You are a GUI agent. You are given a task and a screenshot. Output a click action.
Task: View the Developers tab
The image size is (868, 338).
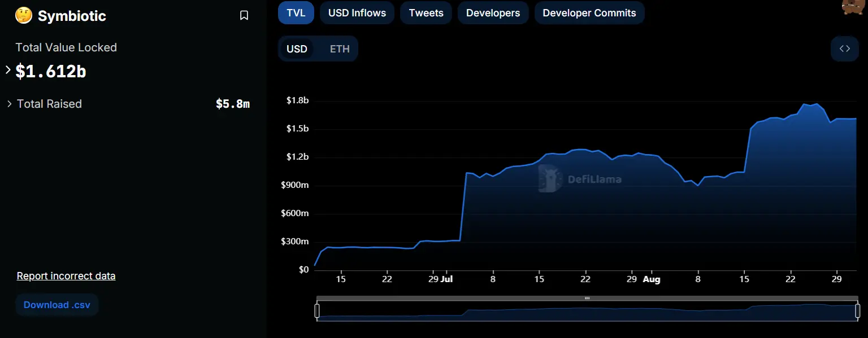(493, 12)
